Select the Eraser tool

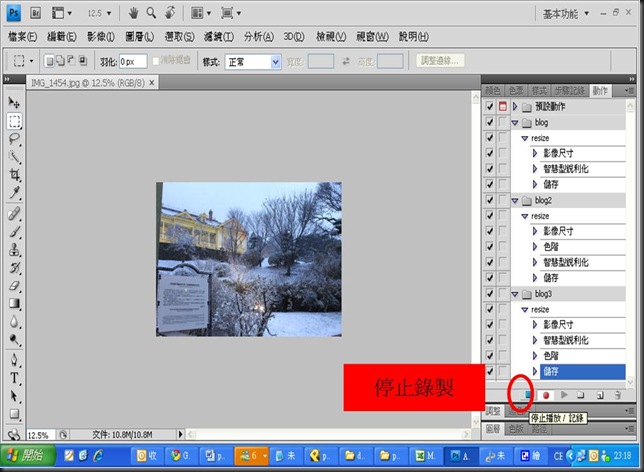(x=14, y=286)
